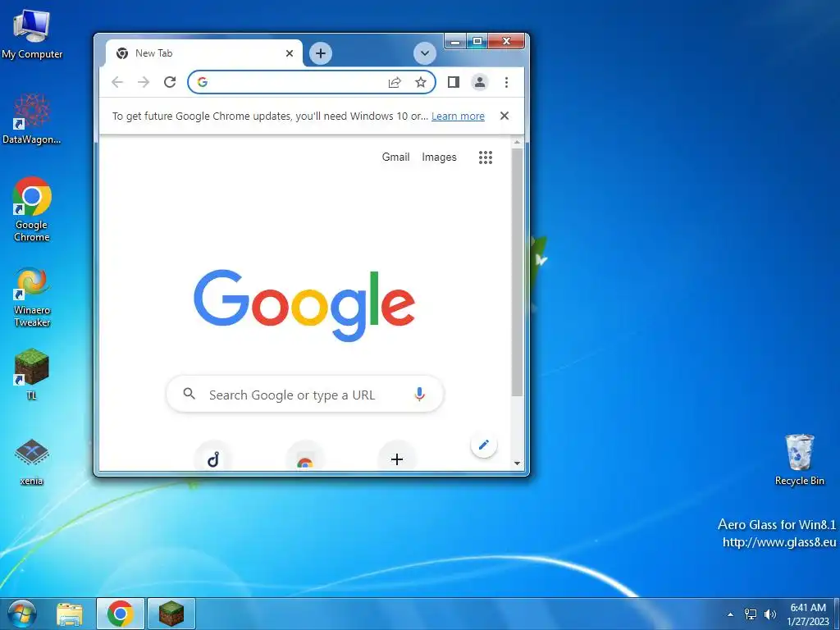Select the TL Minecraft block shortcut
This screenshot has height=630, width=840.
coord(32,374)
